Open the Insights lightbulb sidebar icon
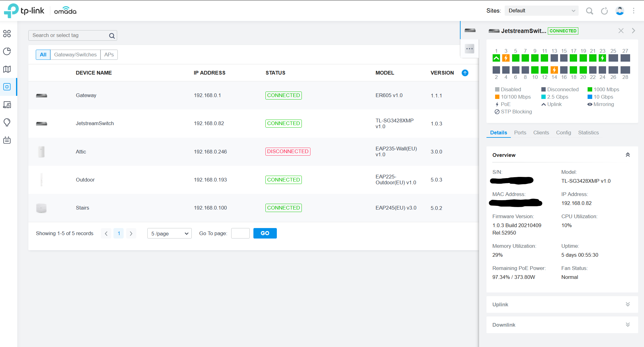This screenshot has height=347, width=644. 7,122
